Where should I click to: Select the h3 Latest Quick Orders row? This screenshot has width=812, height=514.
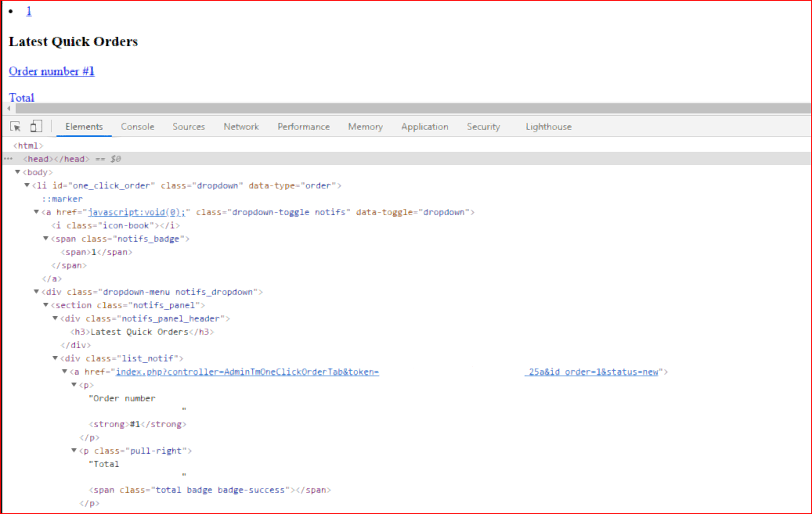[x=142, y=332]
